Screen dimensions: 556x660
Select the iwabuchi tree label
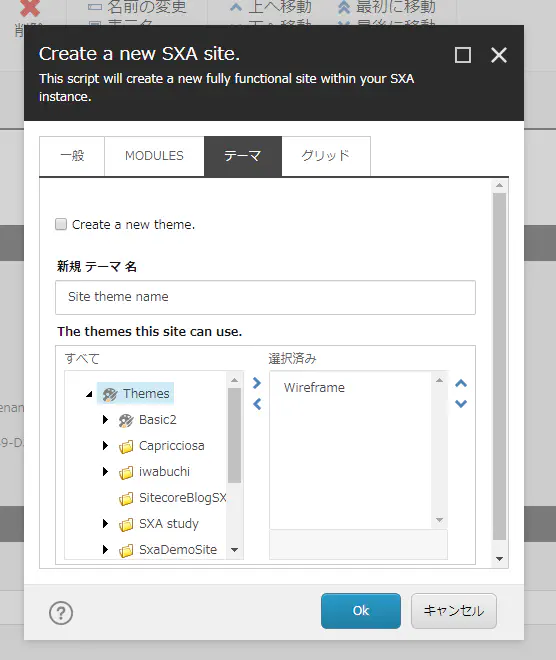point(164,472)
